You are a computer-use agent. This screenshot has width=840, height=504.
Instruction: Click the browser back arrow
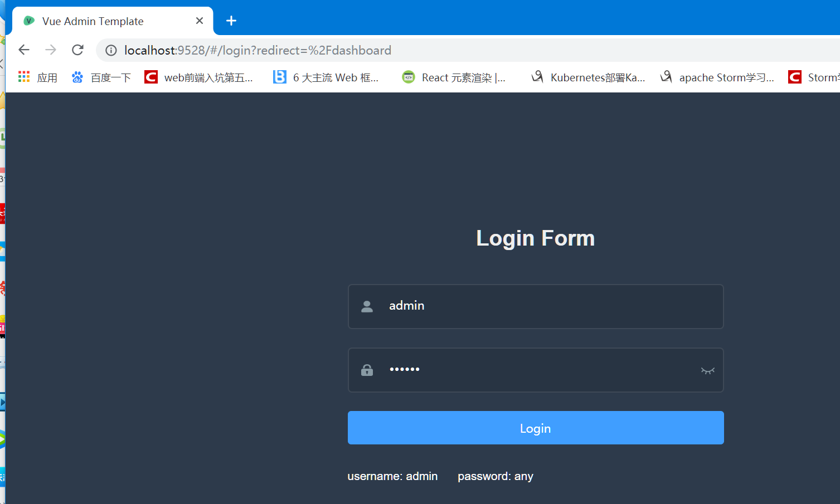point(24,50)
